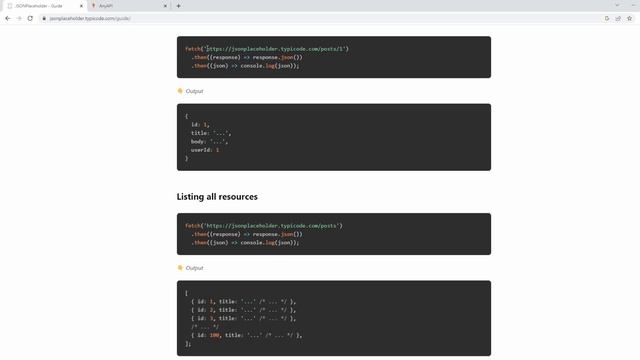Click the Google icon in the address bar
This screenshot has height=360, width=640.
click(x=607, y=18)
